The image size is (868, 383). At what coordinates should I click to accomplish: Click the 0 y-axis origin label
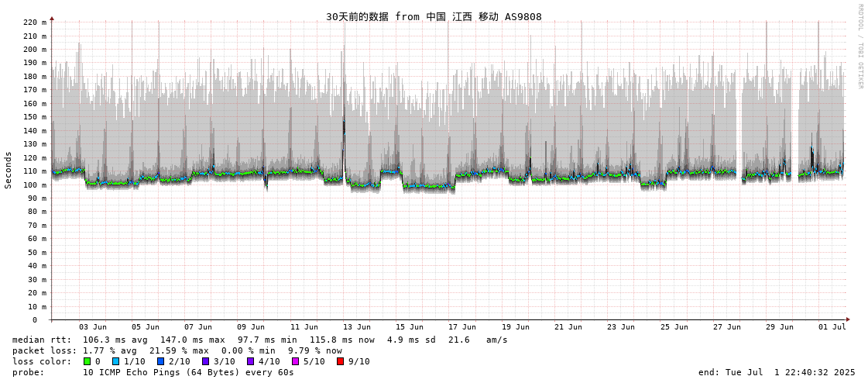pyautogui.click(x=34, y=320)
